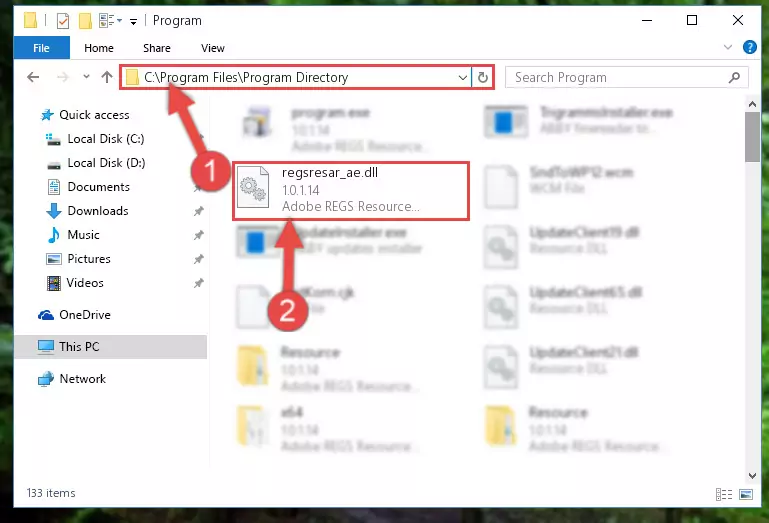Click the gear icon of regsresar_ae.dll

tap(253, 188)
